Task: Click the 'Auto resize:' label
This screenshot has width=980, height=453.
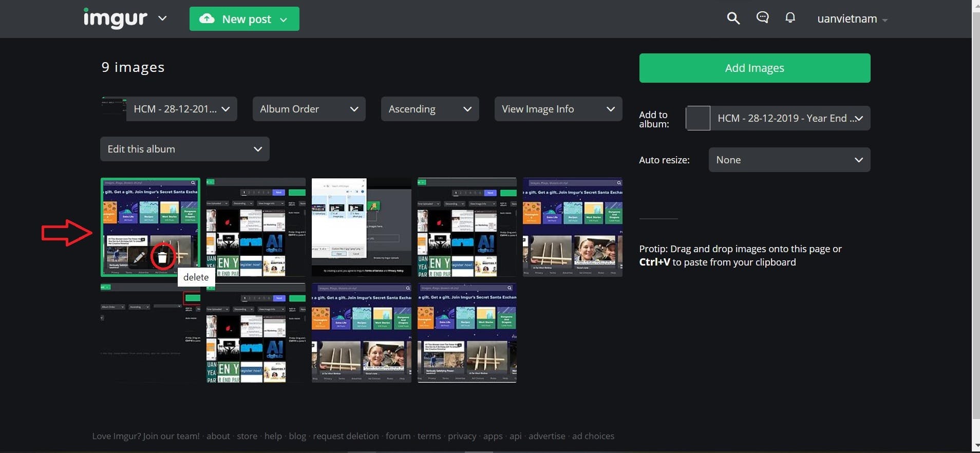Action: (664, 160)
